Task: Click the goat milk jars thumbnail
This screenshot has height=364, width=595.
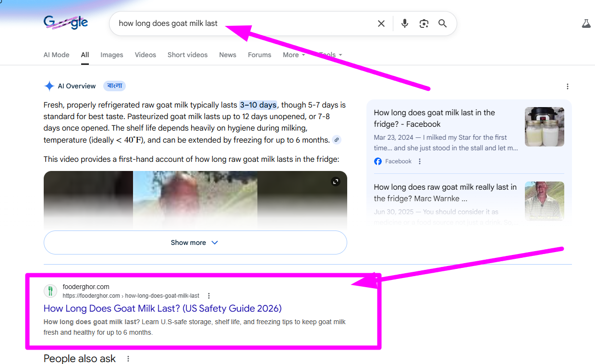Action: point(544,127)
